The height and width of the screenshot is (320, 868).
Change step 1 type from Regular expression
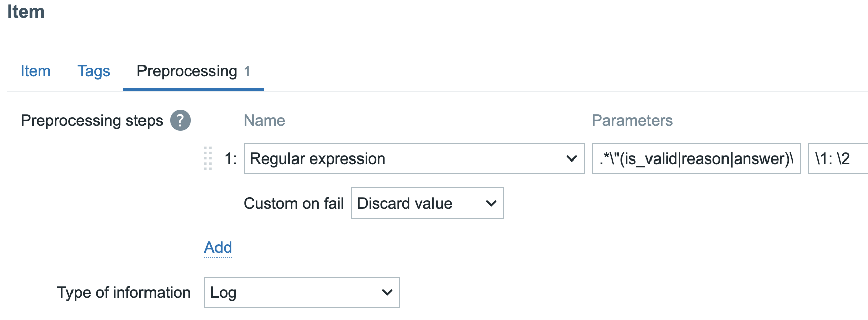[x=413, y=158]
